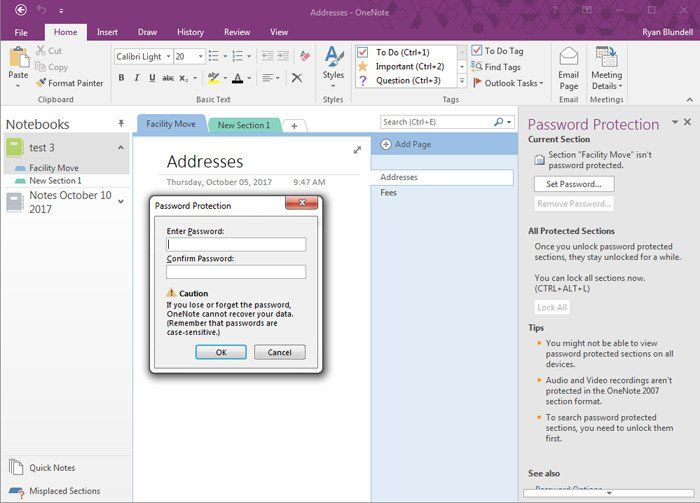Switch to the Review ribbon tab
Screen dimensions: 700x503
(237, 32)
